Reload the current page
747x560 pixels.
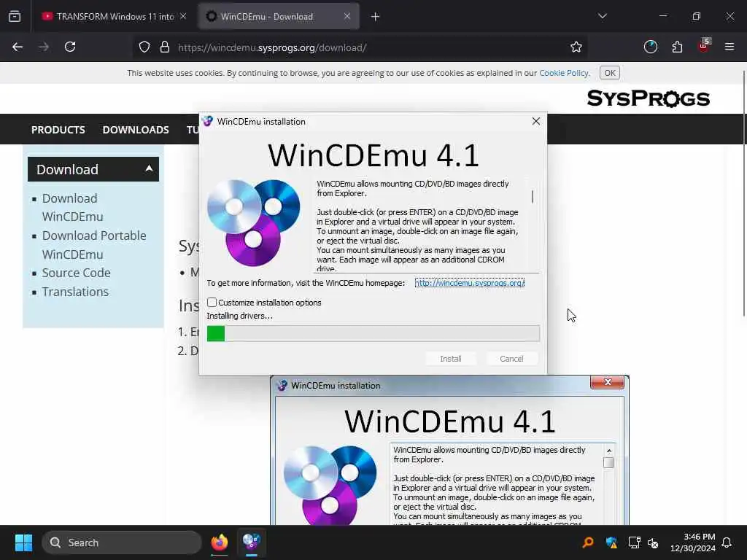(x=70, y=47)
